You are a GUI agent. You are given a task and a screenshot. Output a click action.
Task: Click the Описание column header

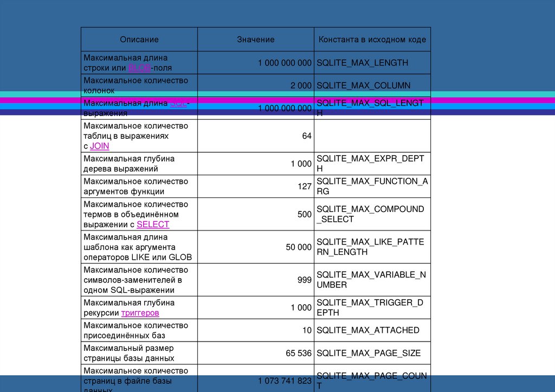139,40
